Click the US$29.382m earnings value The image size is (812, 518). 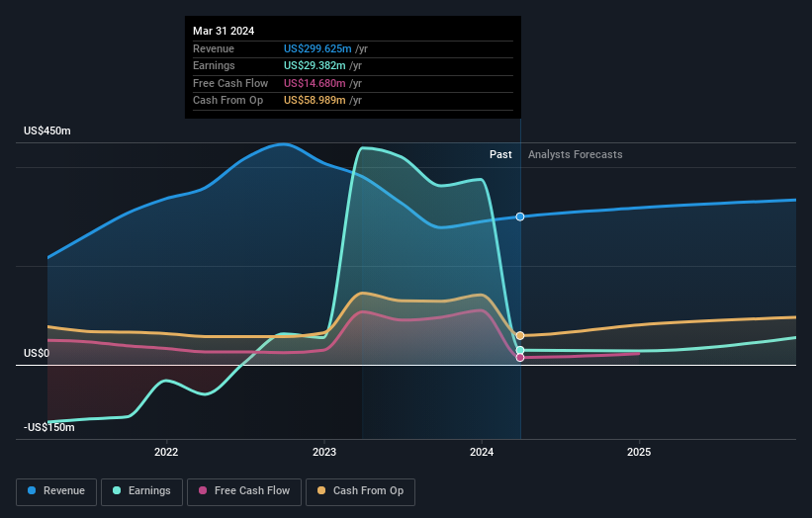315,65
